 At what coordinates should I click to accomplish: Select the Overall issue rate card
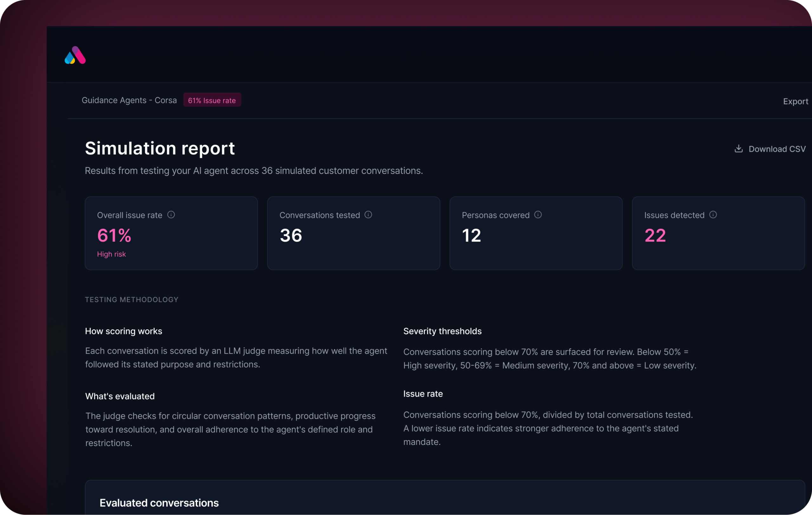(171, 233)
